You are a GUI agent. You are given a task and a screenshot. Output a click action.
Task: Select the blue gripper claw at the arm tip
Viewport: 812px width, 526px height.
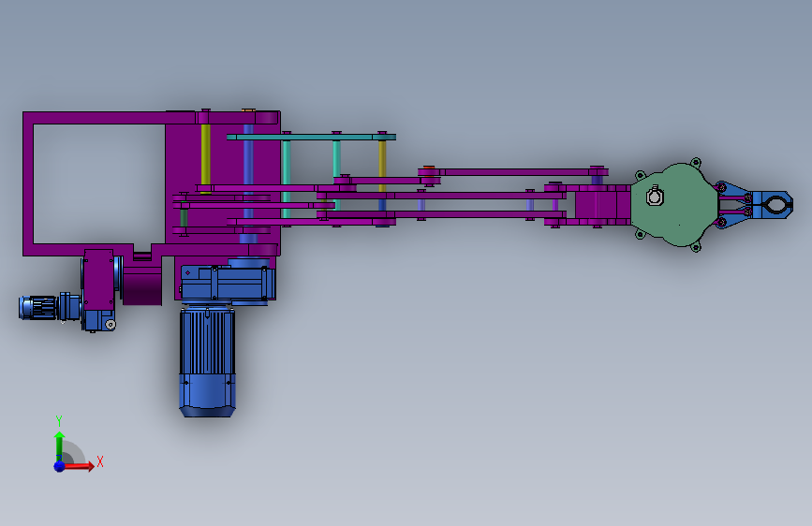[773, 204]
